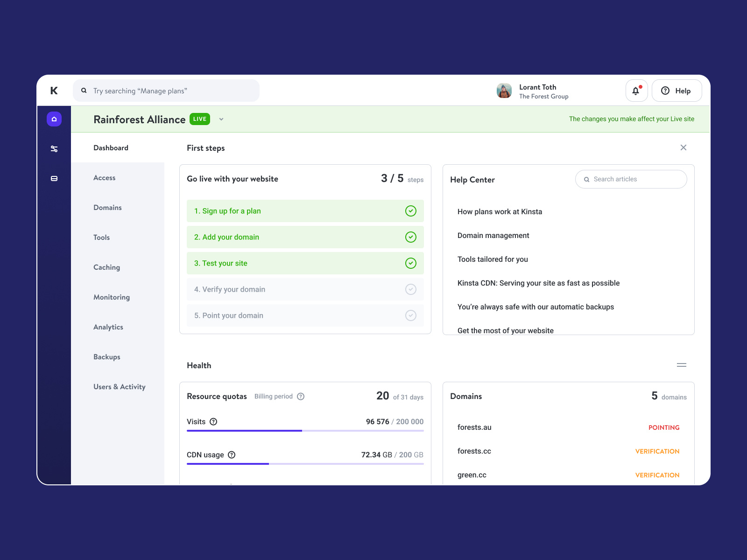The height and width of the screenshot is (560, 747).
Task: Mark step 4 Verify your domain complete
Action: tap(411, 289)
